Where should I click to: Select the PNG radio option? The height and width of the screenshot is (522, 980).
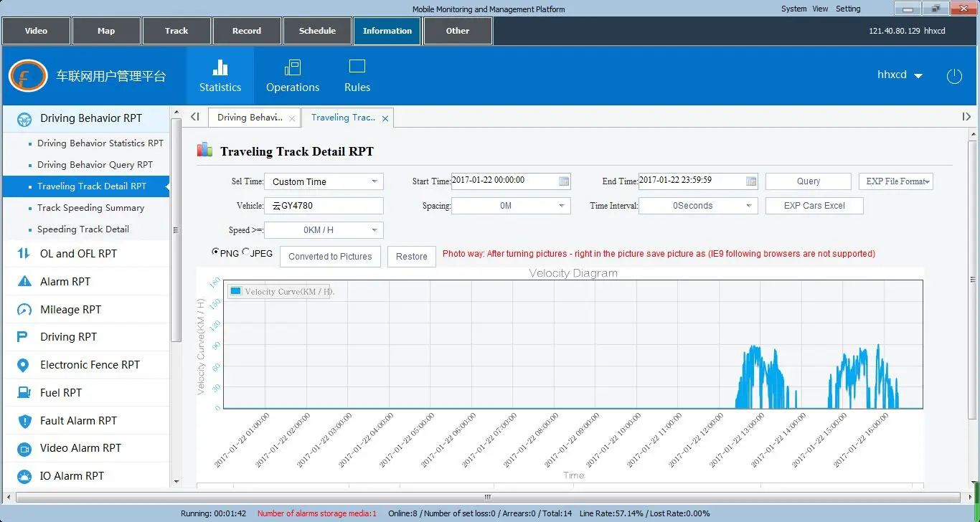tap(215, 252)
